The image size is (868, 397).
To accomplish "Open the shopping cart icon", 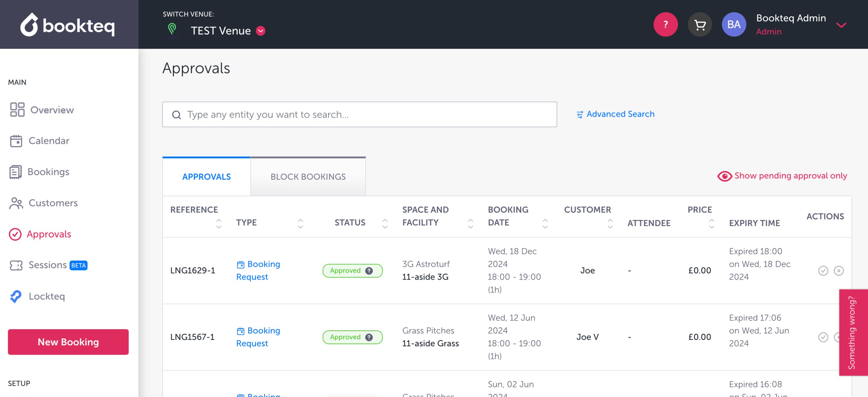I will 700,25.
